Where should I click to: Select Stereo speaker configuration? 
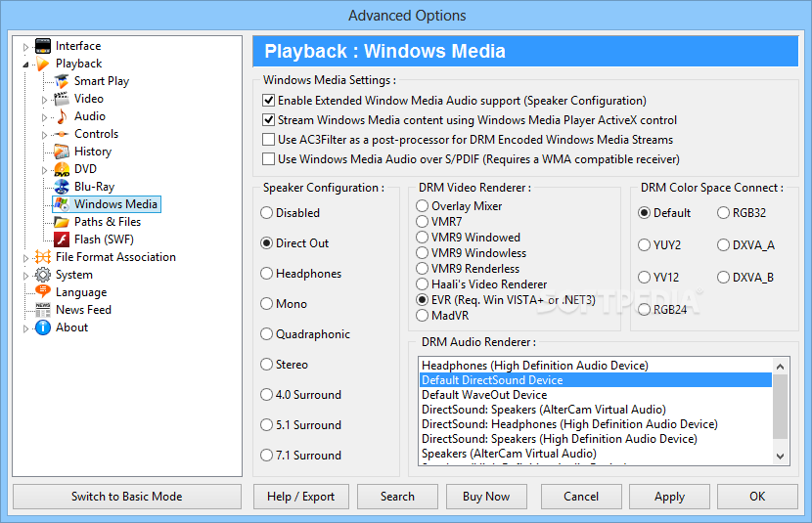click(267, 365)
